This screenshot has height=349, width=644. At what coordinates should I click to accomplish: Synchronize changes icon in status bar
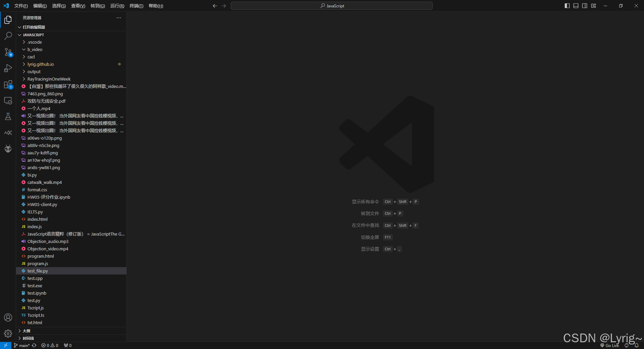click(x=34, y=345)
